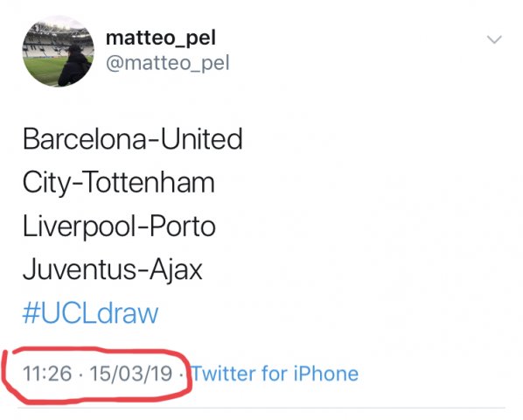
Task: Select the word Barcelona in the tweet
Action: (x=84, y=139)
